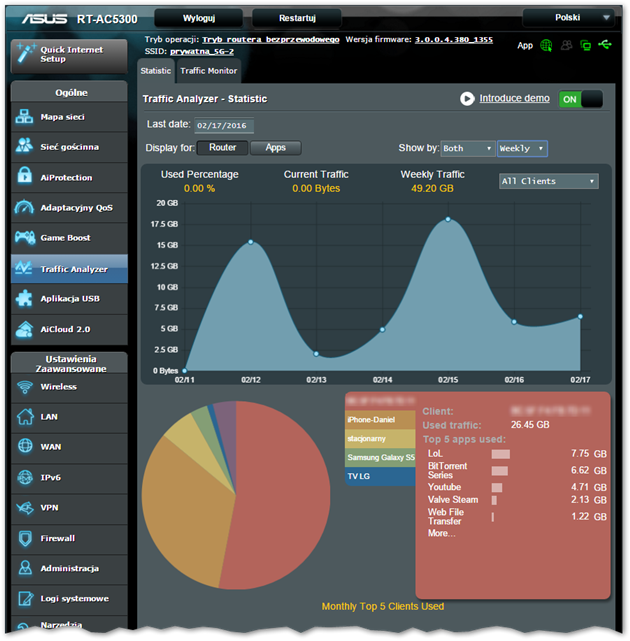The height and width of the screenshot is (641, 630).
Task: Click the Quick Internet Setup wand icon
Action: point(25,54)
